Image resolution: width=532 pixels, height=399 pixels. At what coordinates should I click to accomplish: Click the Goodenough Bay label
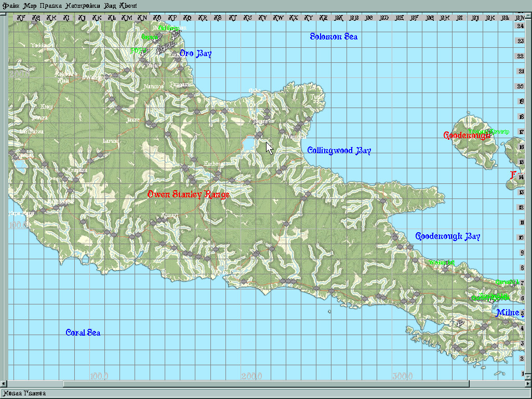coord(447,236)
